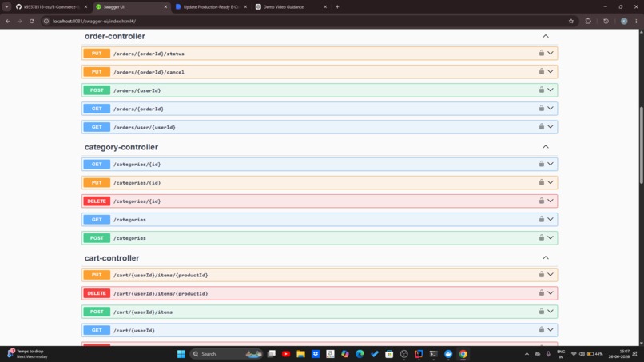
Task: Expand DELETE /categories/{id} with its chevron
Action: (x=551, y=201)
